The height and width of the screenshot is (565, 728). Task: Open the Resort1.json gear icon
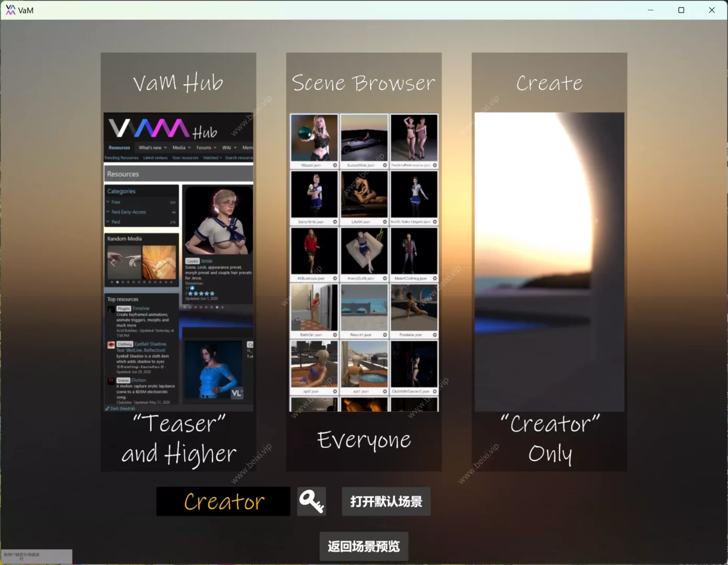(384, 335)
